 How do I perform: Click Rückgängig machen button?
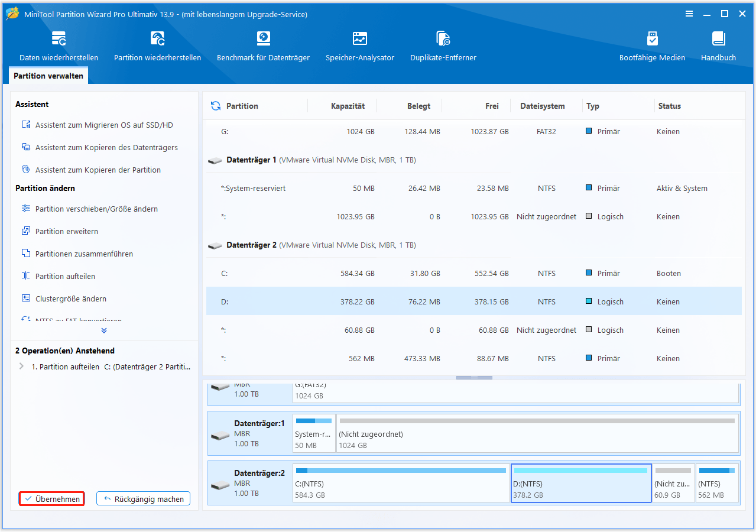click(144, 499)
